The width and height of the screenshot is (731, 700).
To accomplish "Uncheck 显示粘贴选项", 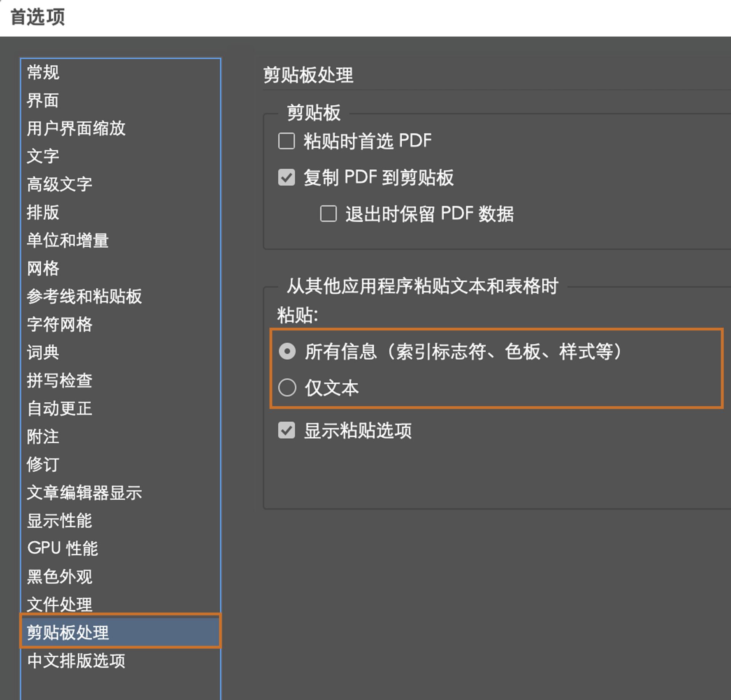I will coord(286,430).
